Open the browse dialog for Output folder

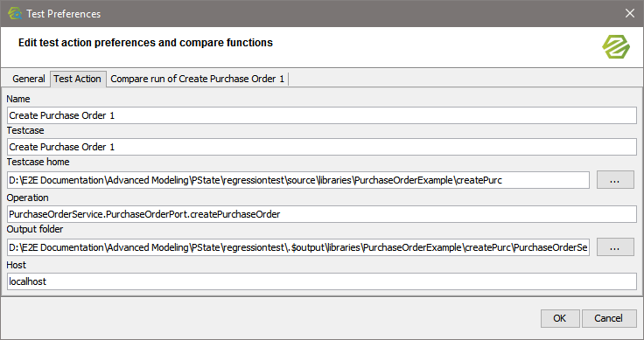click(x=615, y=247)
